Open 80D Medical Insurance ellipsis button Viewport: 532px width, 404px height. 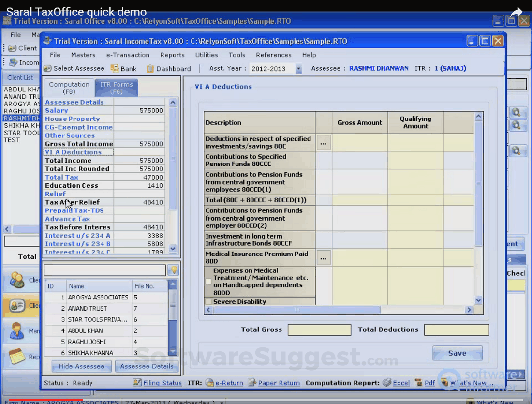324,258
